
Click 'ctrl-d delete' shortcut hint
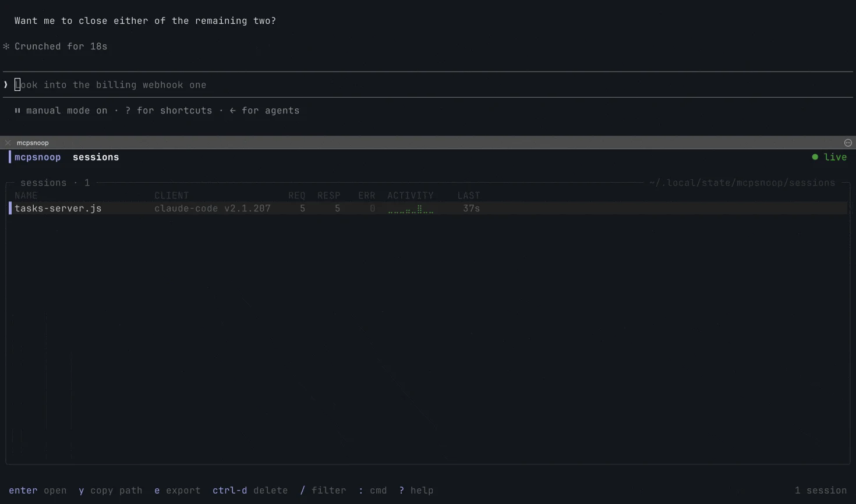(250, 491)
